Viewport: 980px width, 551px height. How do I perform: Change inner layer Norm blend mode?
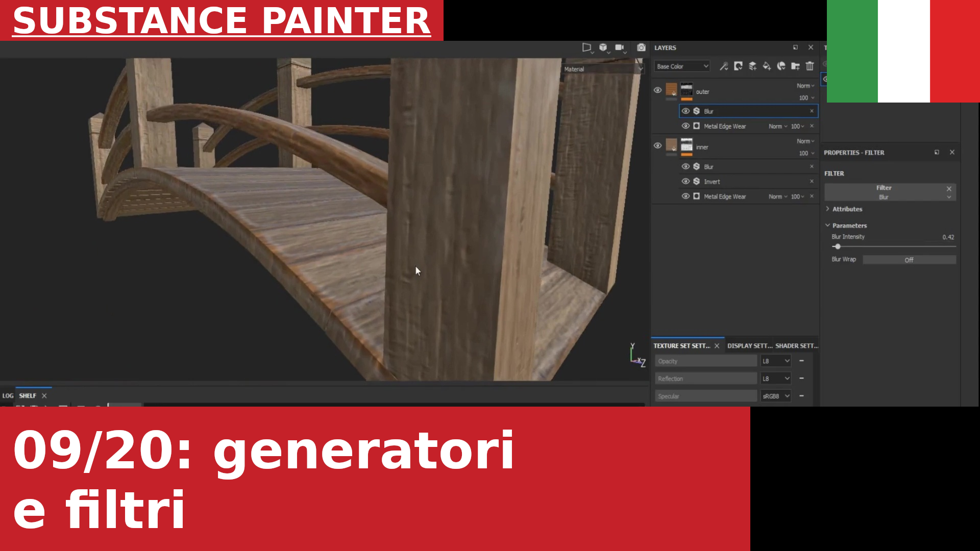coord(805,141)
